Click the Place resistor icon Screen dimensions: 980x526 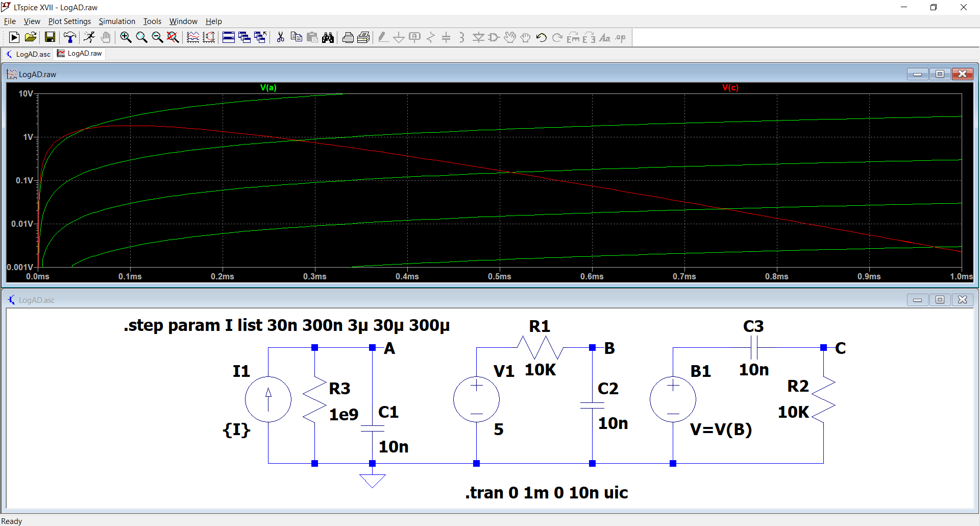point(431,37)
